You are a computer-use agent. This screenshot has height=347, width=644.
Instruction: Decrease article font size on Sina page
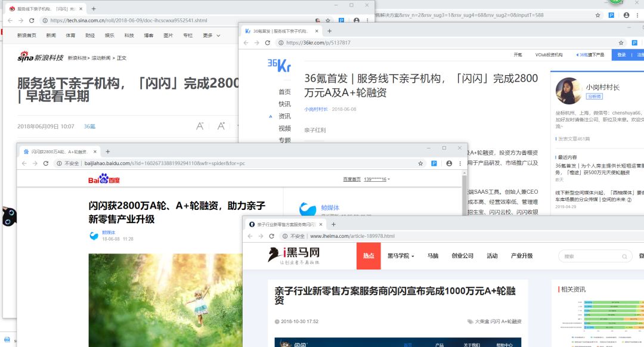(x=200, y=126)
